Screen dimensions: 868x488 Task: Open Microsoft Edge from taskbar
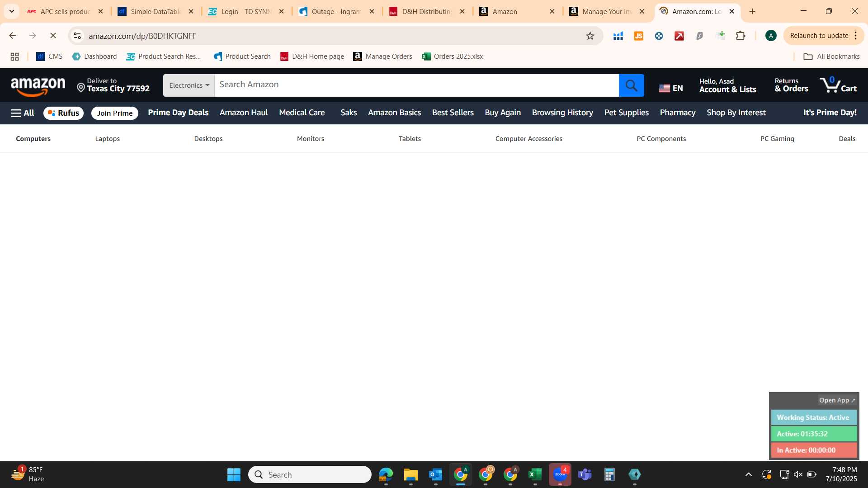click(x=386, y=474)
